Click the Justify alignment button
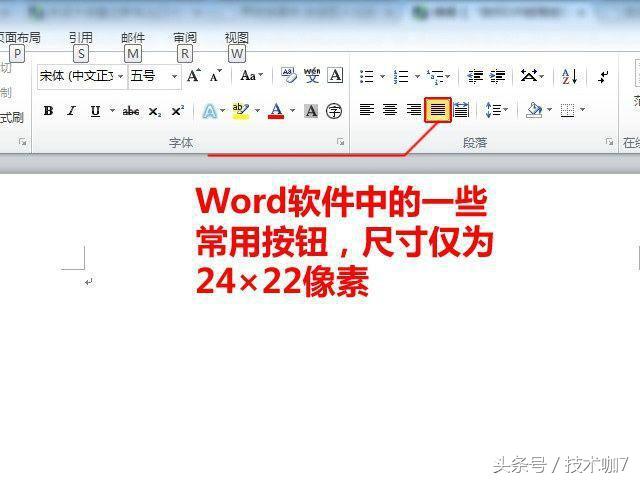640x480 pixels. pyautogui.click(x=438, y=110)
